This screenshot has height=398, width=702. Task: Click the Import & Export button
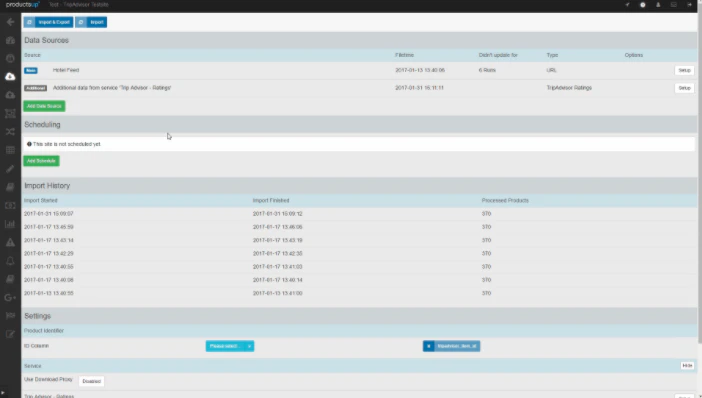pyautogui.click(x=48, y=22)
